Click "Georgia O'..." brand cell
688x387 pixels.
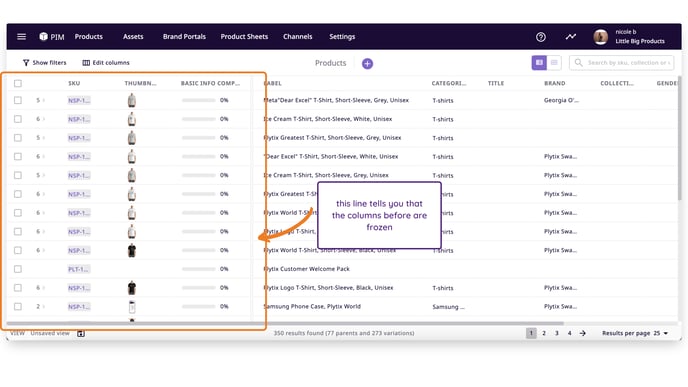click(561, 100)
